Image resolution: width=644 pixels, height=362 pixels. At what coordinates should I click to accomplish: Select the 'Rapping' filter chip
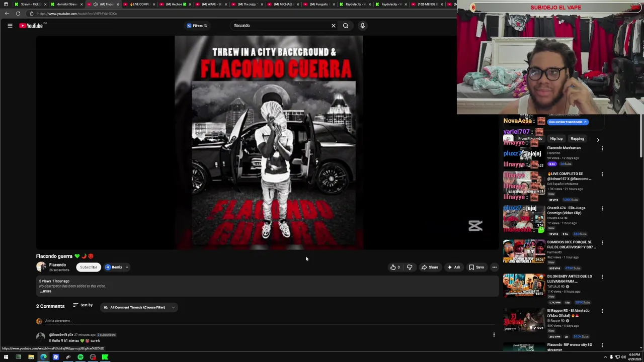[x=577, y=139]
